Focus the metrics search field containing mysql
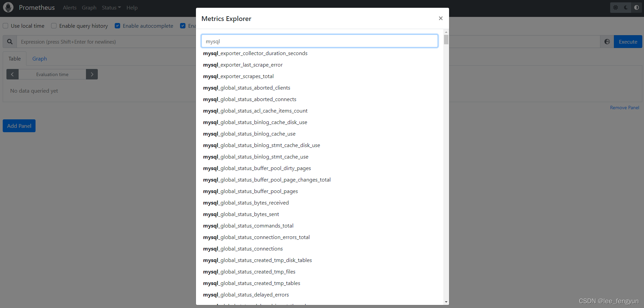Screen dimensions: 644x308 tap(319, 41)
